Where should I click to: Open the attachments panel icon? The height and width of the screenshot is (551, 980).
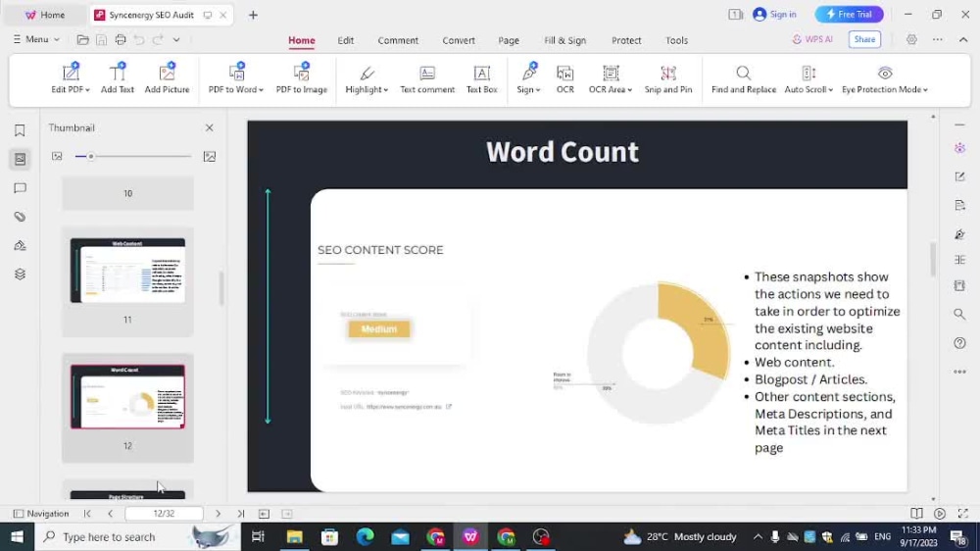click(20, 217)
